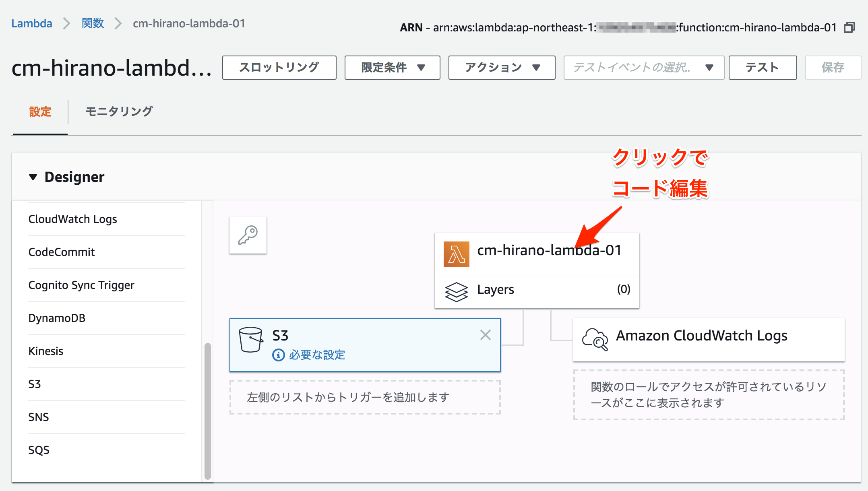This screenshot has width=868, height=491.
Task: Click the Designer heading text
Action: click(x=74, y=177)
